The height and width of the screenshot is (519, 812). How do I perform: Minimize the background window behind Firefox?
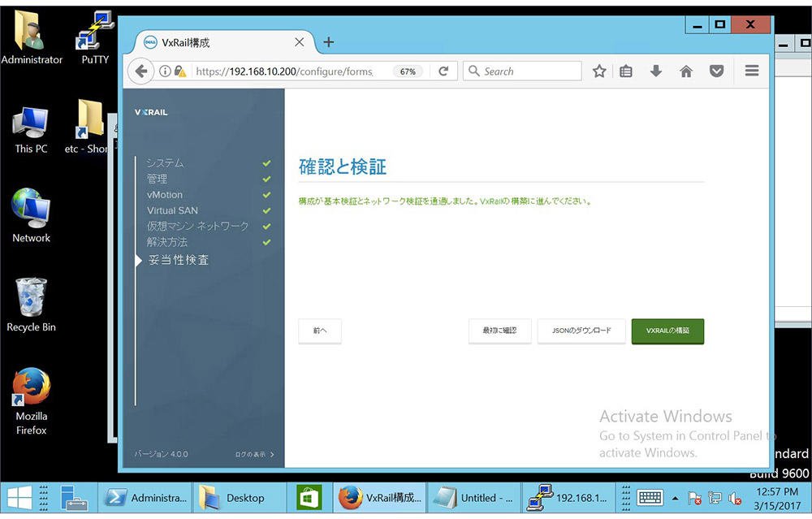(784, 45)
